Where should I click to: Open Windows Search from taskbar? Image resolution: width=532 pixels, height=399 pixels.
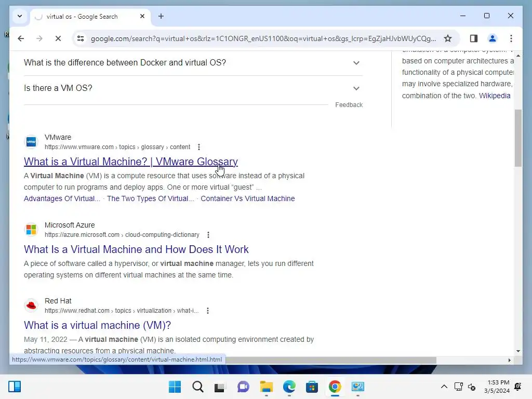tap(198, 387)
